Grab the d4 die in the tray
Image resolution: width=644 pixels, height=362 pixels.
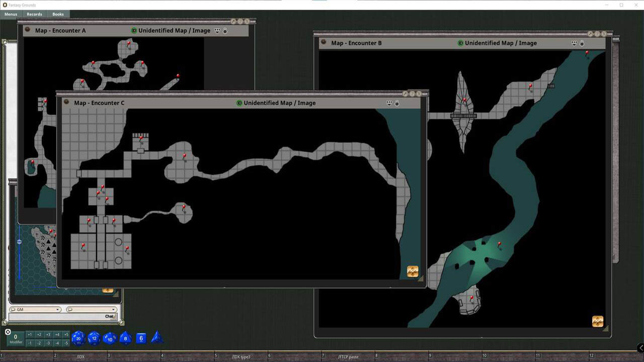pyautogui.click(x=156, y=338)
